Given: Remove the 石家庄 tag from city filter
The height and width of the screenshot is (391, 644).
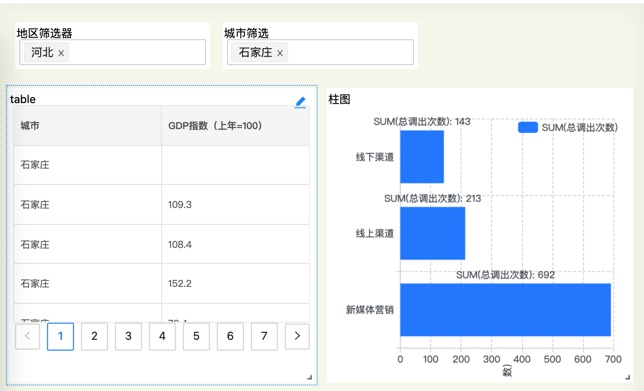Looking at the screenshot, I should 280,53.
